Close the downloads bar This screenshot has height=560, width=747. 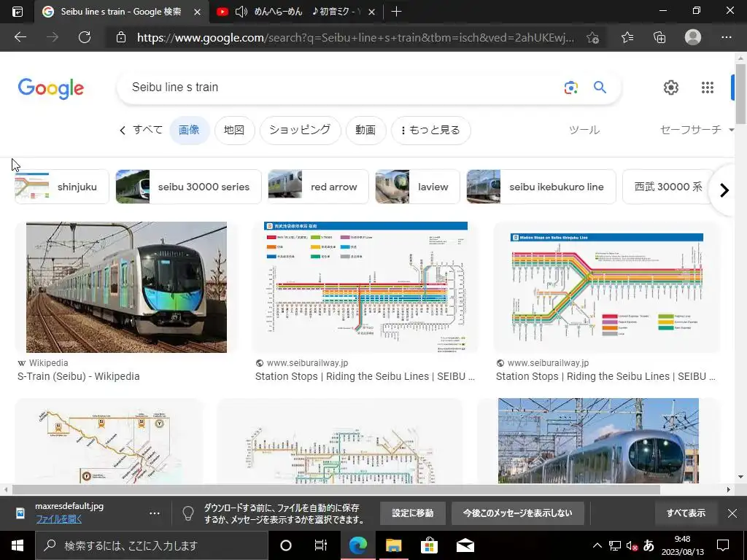[732, 513]
